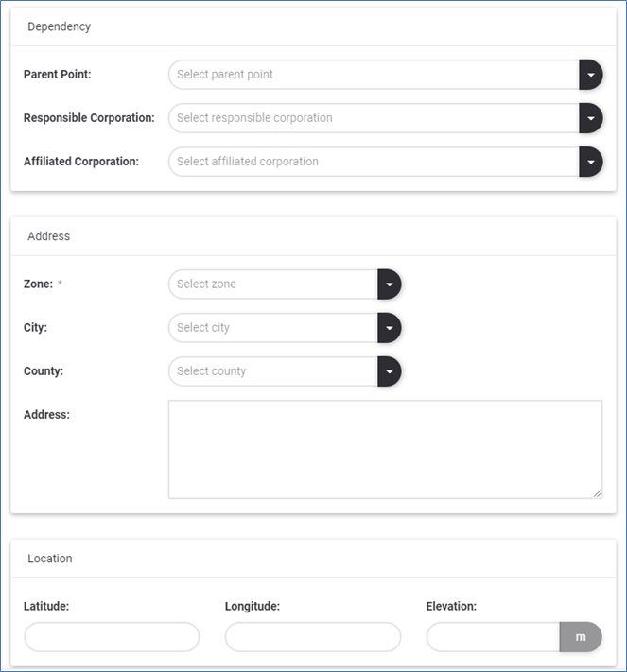Open the Affiliated Corporation dropdown arrow
The height and width of the screenshot is (672, 627).
(590, 162)
